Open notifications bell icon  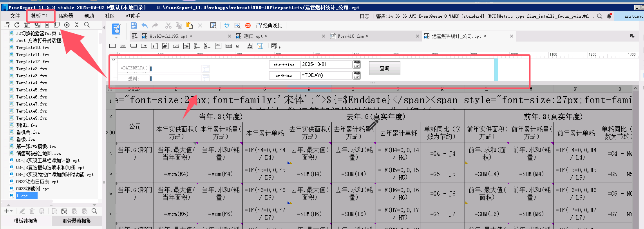point(609,16)
